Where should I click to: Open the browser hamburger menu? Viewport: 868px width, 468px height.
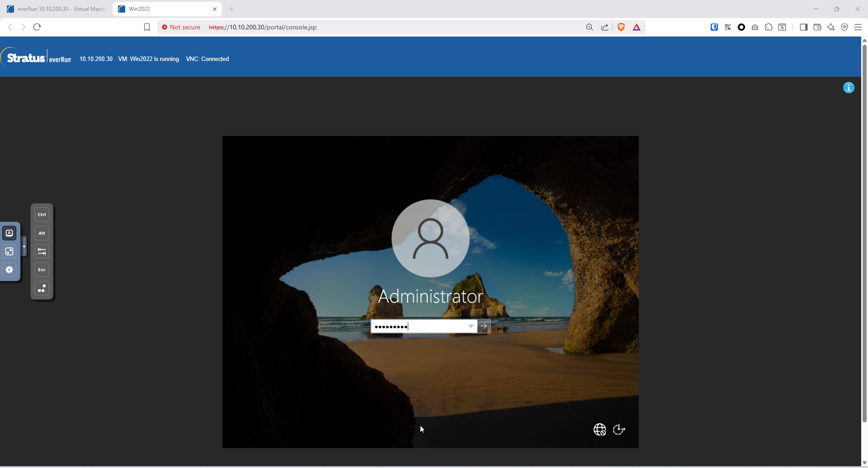point(858,27)
